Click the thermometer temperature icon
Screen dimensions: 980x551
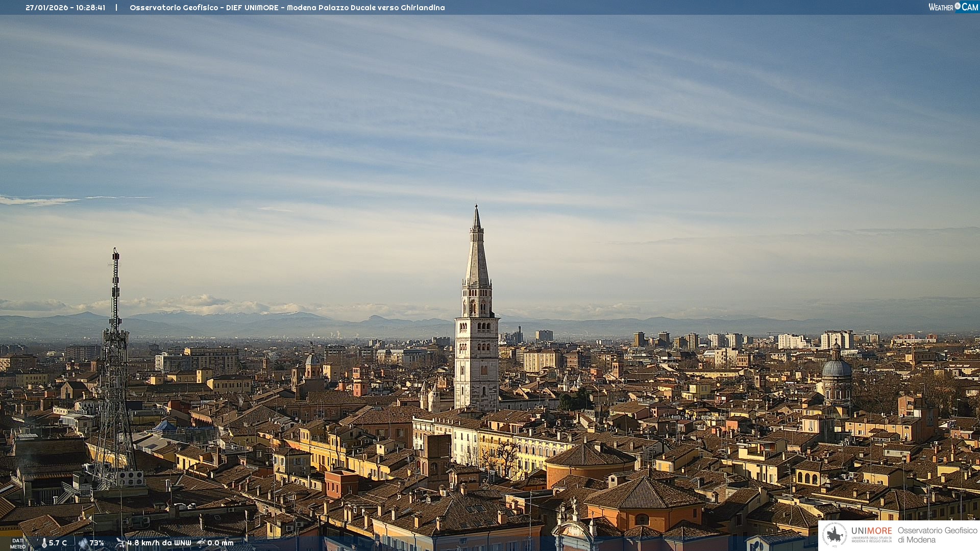44,543
